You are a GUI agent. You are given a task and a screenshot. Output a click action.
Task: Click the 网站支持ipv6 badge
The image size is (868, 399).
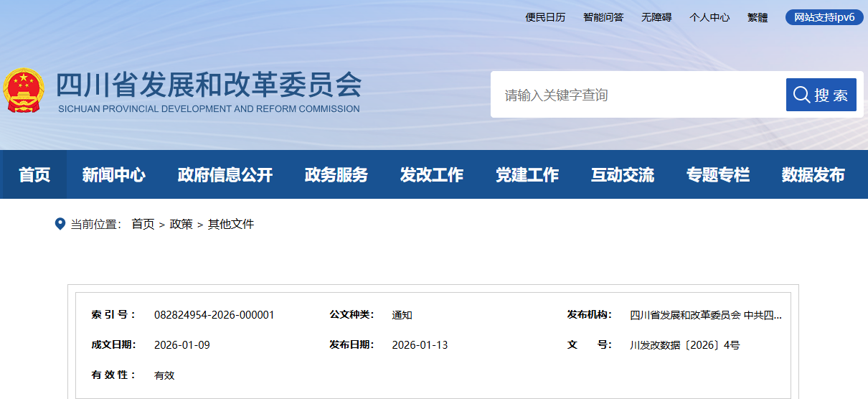click(x=824, y=17)
